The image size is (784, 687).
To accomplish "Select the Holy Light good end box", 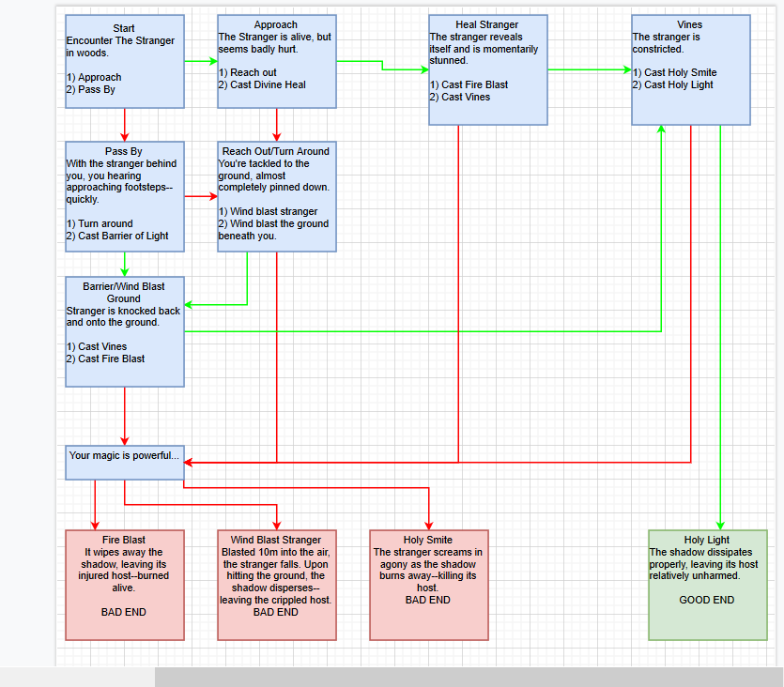I will (708, 585).
